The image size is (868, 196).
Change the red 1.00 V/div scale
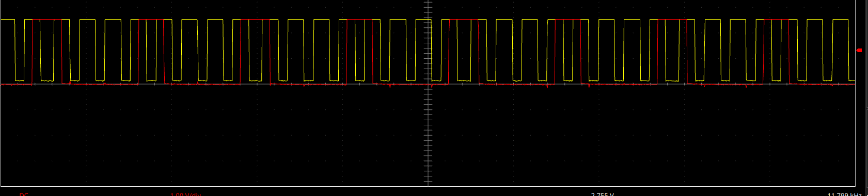[185, 194]
